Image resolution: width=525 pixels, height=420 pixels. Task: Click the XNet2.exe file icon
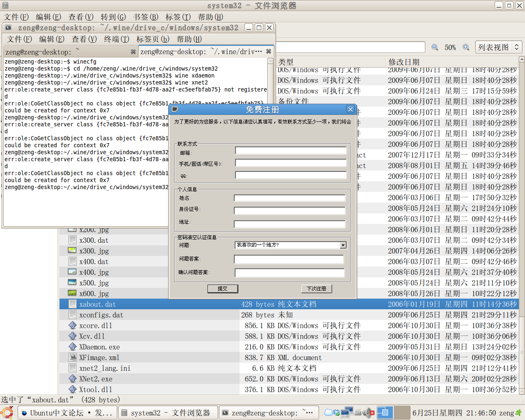pos(73,379)
